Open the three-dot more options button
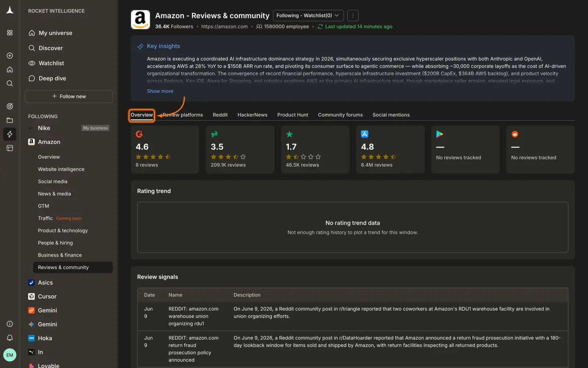 click(353, 15)
